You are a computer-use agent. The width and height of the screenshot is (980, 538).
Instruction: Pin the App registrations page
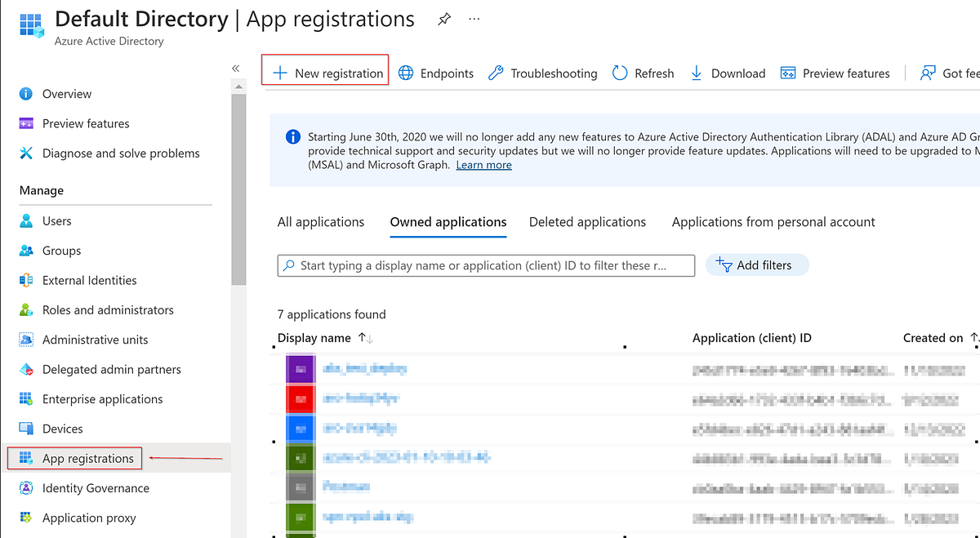(x=443, y=18)
